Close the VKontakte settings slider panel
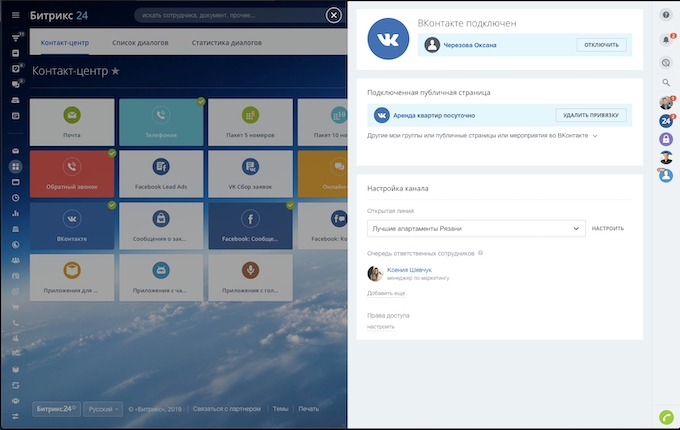This screenshot has height=430, width=680. pyautogui.click(x=334, y=15)
